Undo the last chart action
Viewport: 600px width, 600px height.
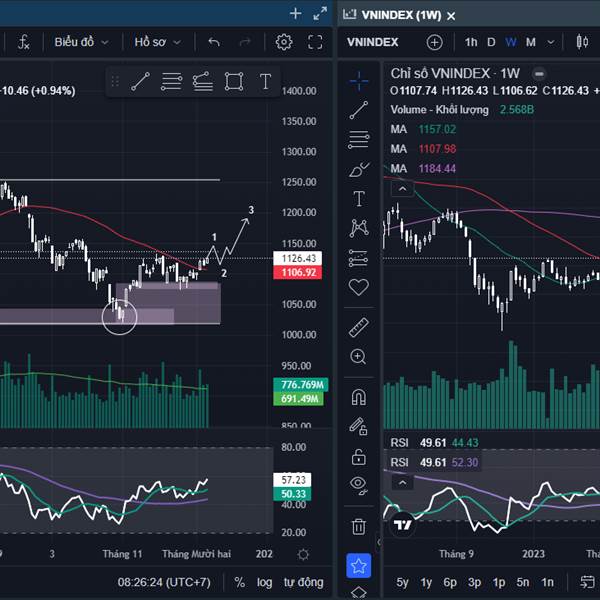[x=214, y=42]
